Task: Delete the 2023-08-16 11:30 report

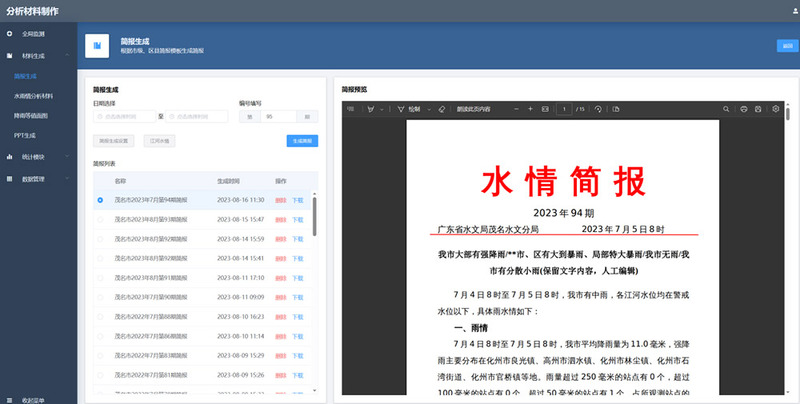Action: click(x=281, y=200)
